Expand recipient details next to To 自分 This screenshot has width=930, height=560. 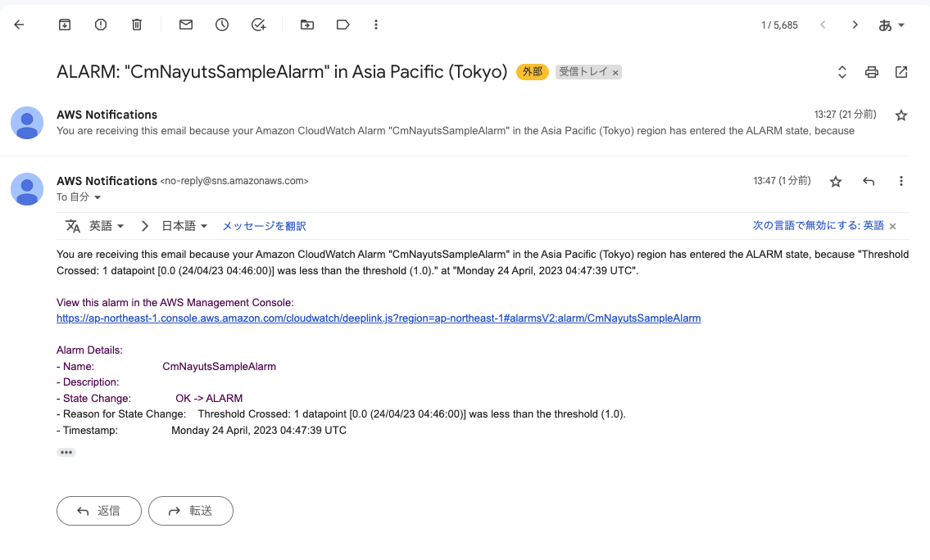click(96, 196)
